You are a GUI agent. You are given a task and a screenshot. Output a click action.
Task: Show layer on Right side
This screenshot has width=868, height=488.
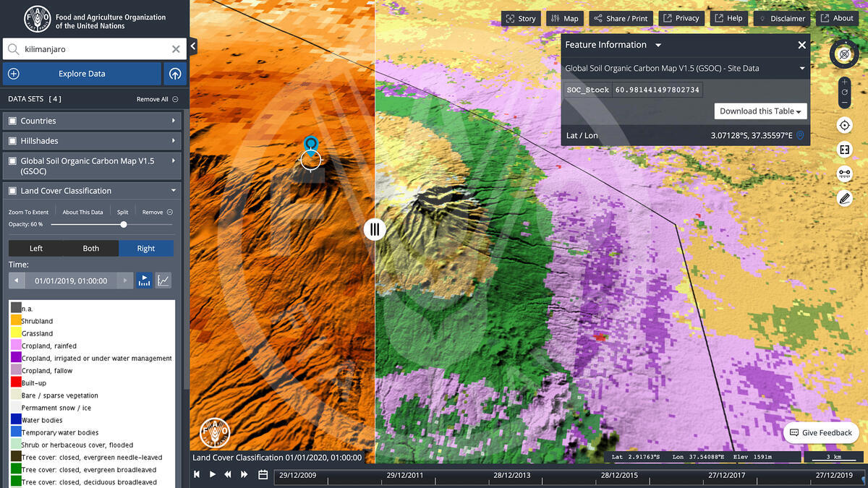tap(146, 248)
